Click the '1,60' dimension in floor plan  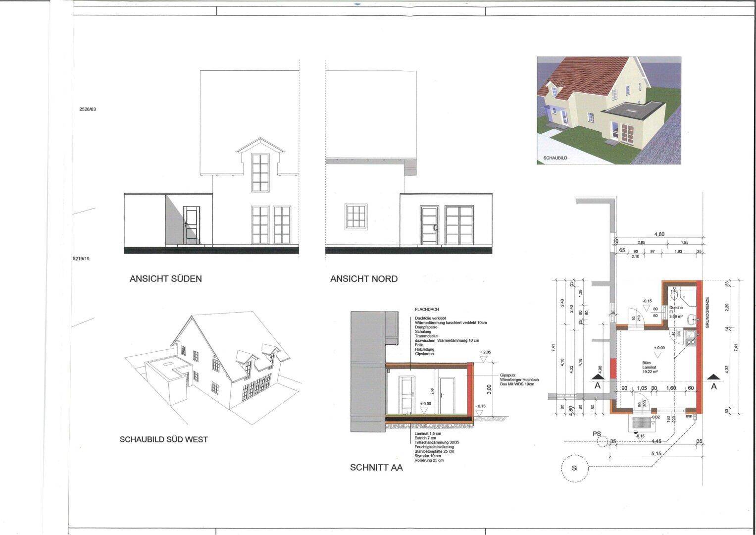[x=670, y=388]
